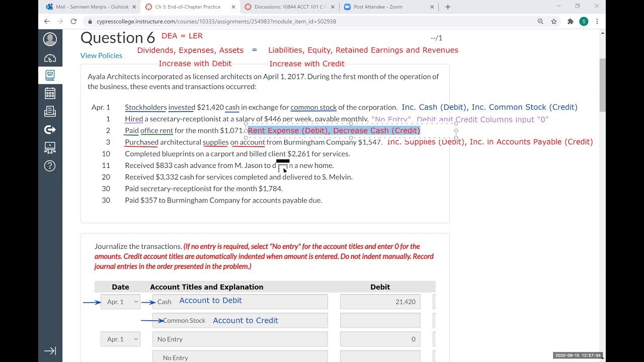Open the Chrome extensions puzzle icon
This screenshot has width=644, height=362.
tap(570, 22)
